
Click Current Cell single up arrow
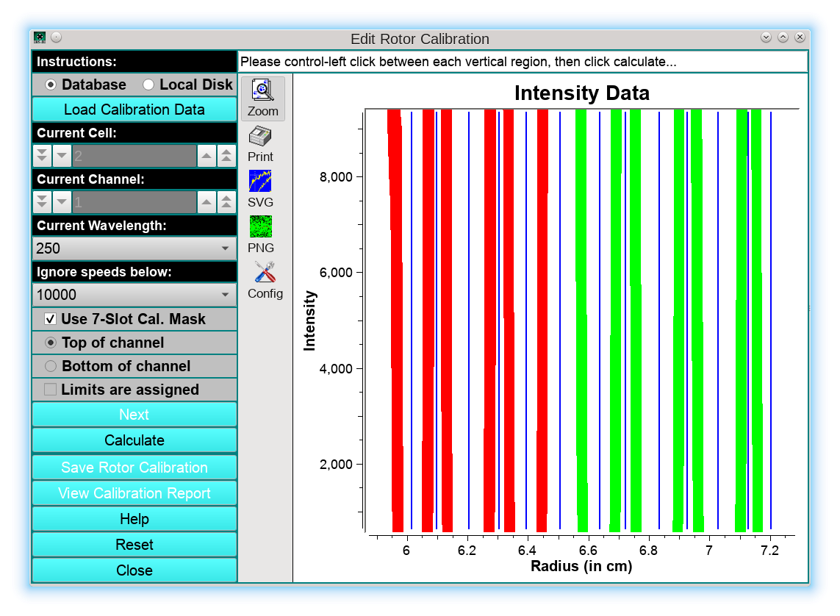tap(207, 156)
